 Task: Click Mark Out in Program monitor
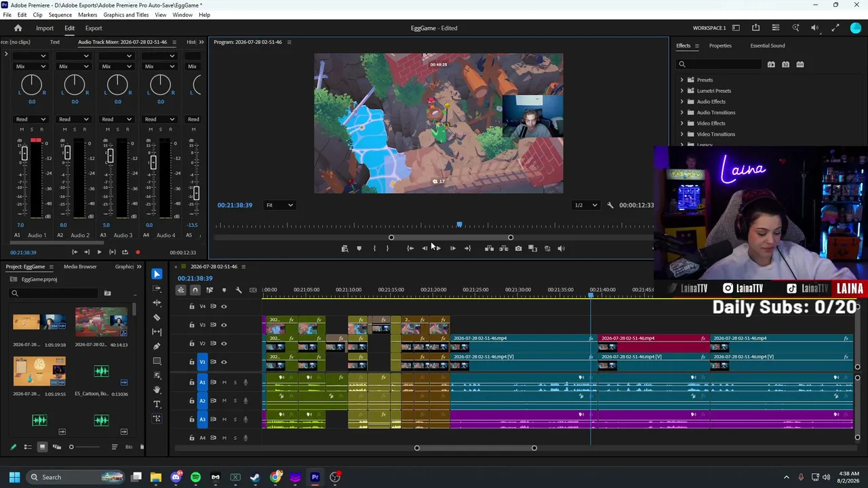click(x=387, y=249)
